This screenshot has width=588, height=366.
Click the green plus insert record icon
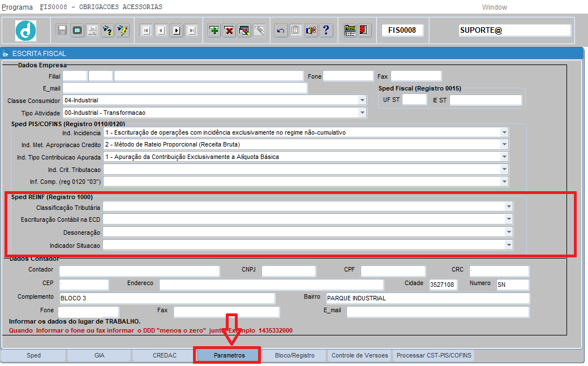coord(214,31)
